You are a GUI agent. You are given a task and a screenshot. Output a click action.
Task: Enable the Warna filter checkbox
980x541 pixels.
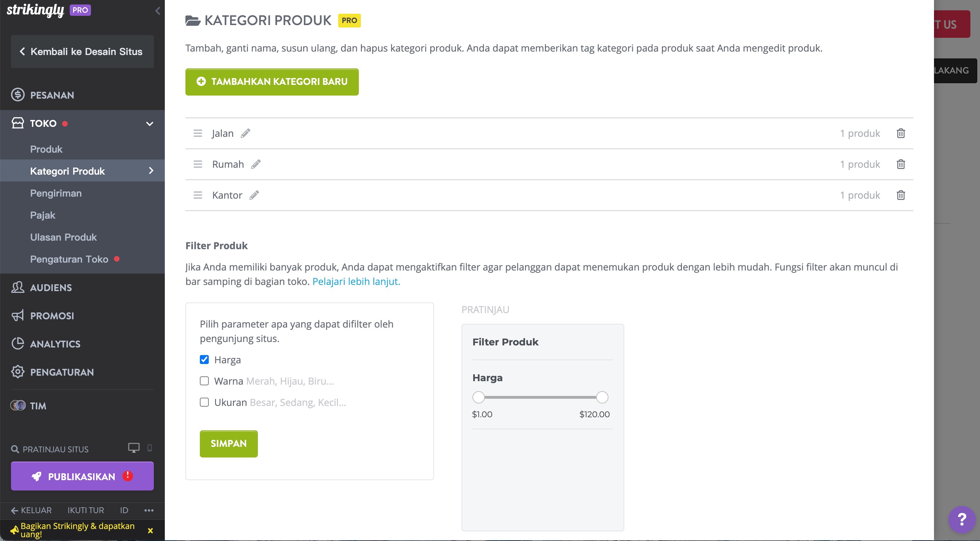204,381
